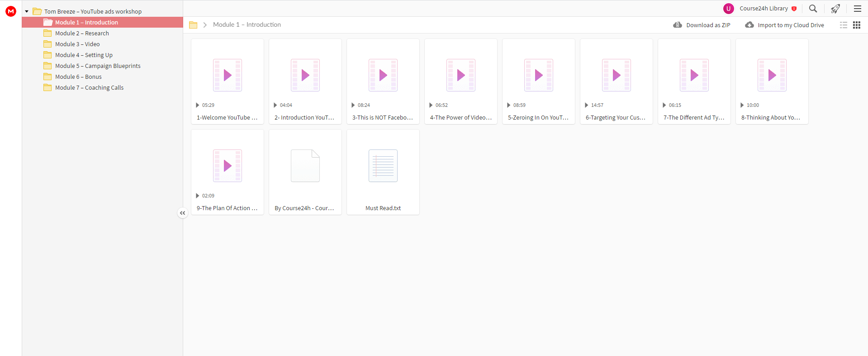The width and height of the screenshot is (868, 356).
Task: Click the MEGA logo icon
Action: [11, 11]
